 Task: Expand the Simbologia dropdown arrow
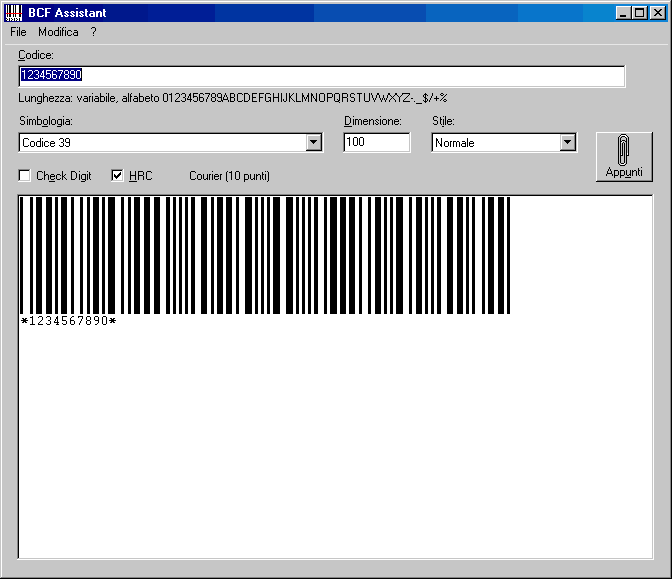point(314,143)
